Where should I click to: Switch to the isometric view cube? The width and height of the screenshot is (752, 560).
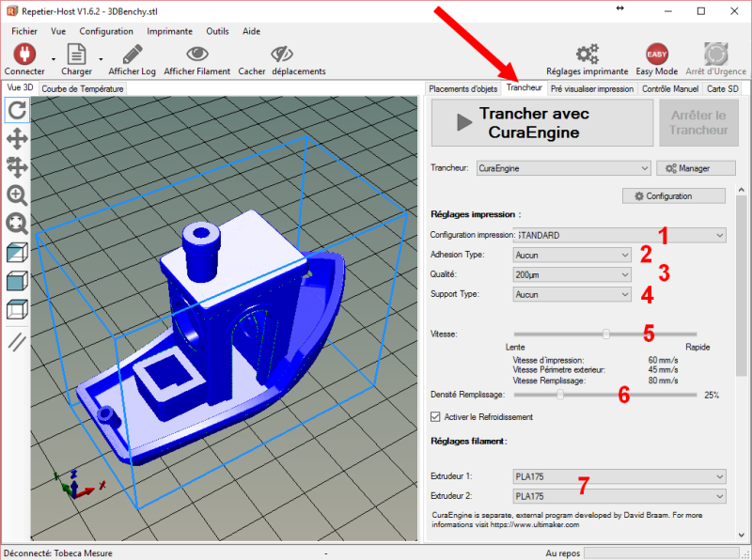coord(17,252)
